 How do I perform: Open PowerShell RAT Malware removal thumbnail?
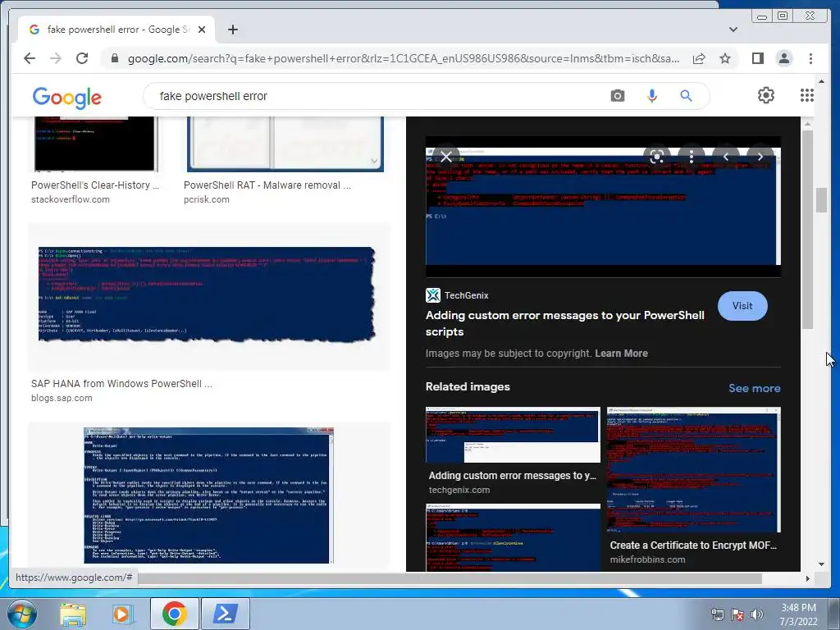285,144
